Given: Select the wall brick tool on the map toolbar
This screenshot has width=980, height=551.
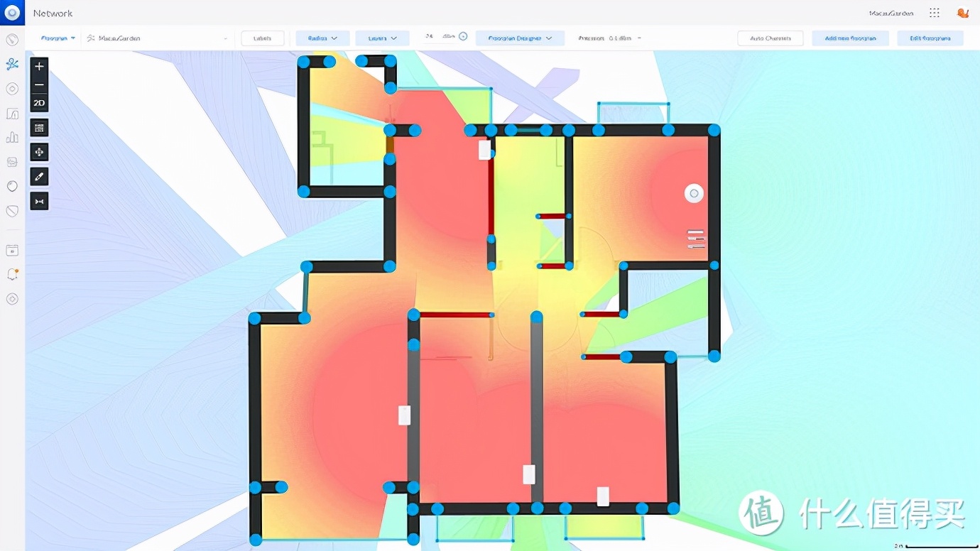Looking at the screenshot, I should tap(39, 128).
